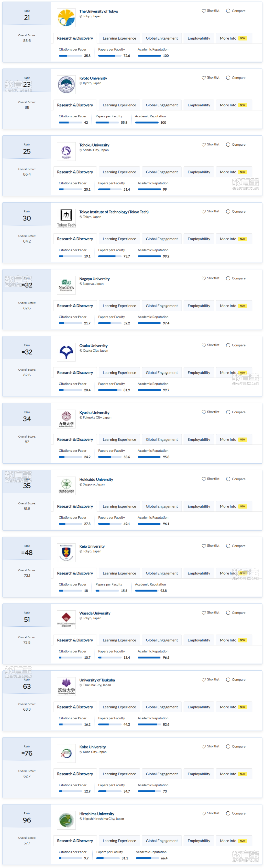This screenshot has height=868, width=264.
Task: Open Employability tab for Osaka University
Action: click(199, 373)
